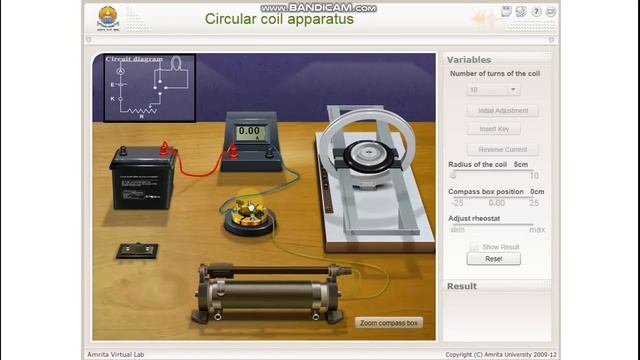The width and height of the screenshot is (640, 360).
Task: Click the rheostat on the table
Action: click(x=271, y=293)
